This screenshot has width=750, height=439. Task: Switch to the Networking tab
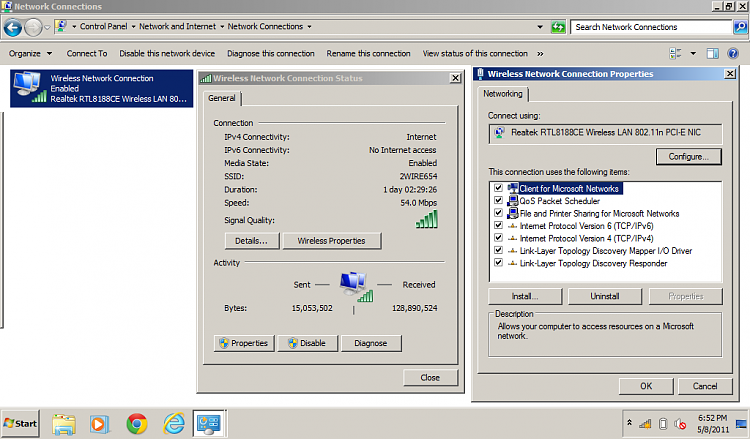coord(503,94)
